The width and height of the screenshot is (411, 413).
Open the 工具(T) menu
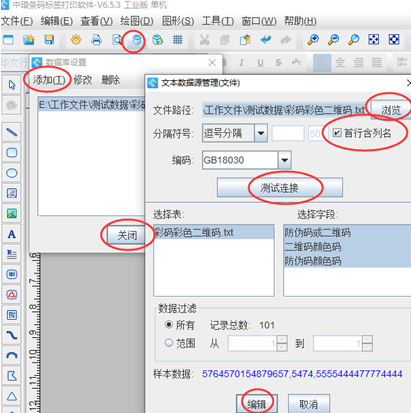click(x=218, y=21)
